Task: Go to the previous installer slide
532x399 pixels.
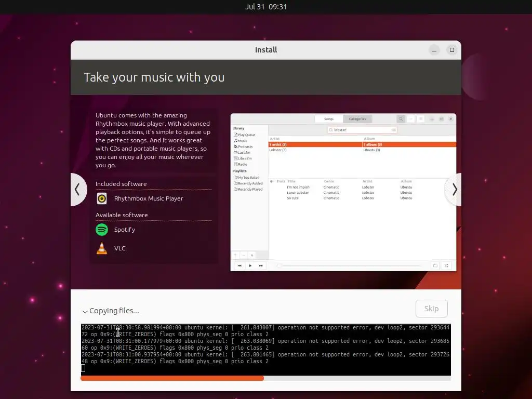Action: (x=78, y=189)
